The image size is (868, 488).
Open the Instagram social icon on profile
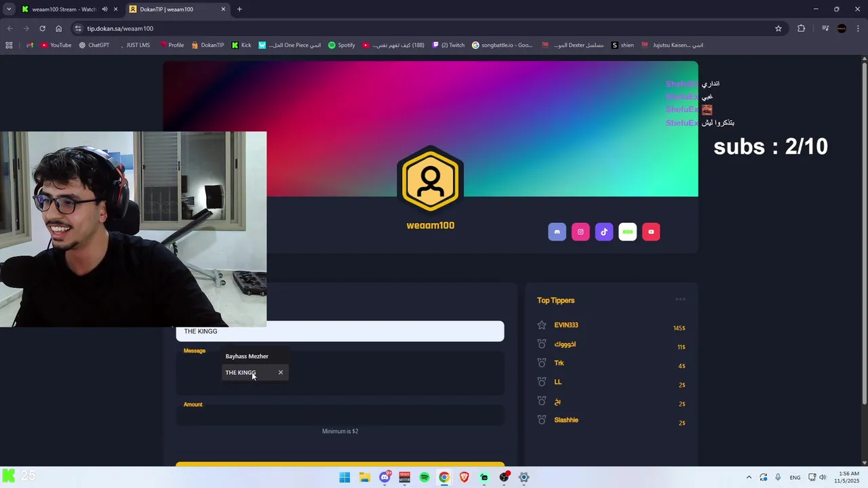click(x=580, y=232)
